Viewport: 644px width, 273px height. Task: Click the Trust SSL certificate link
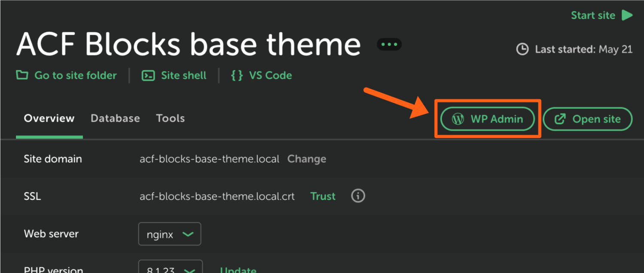(323, 196)
